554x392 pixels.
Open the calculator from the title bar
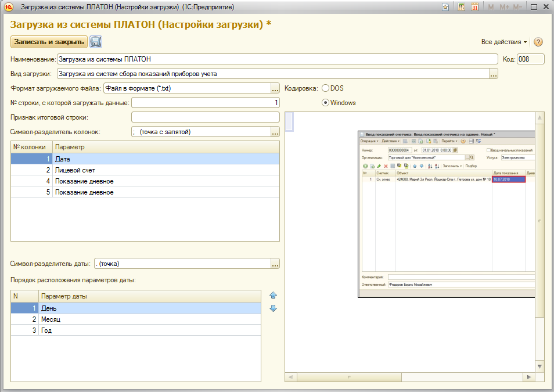pyautogui.click(x=461, y=7)
